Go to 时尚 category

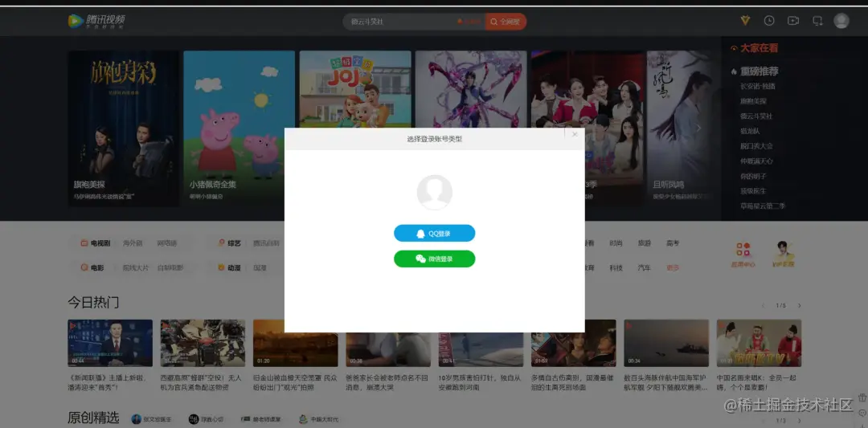tap(616, 243)
